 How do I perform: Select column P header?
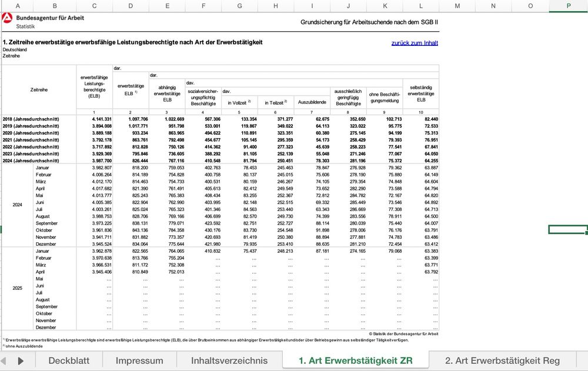tap(569, 6)
